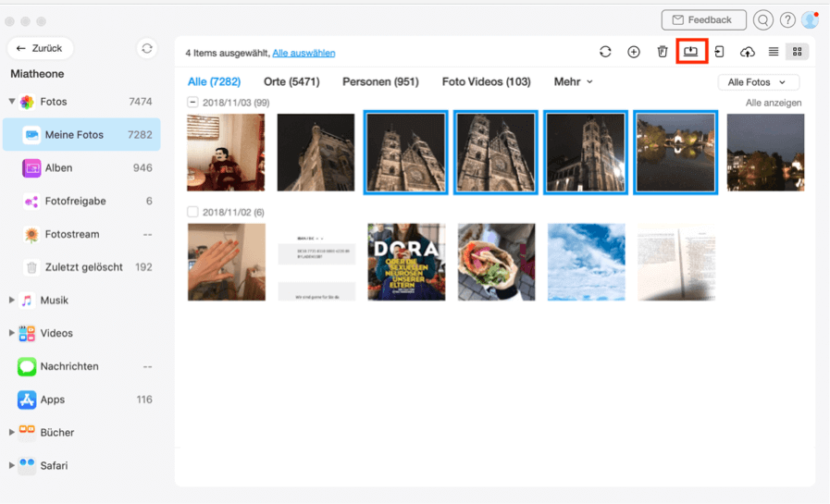Open the Alle Fotos dropdown
Image resolution: width=830 pixels, height=504 pixels.
tap(758, 82)
